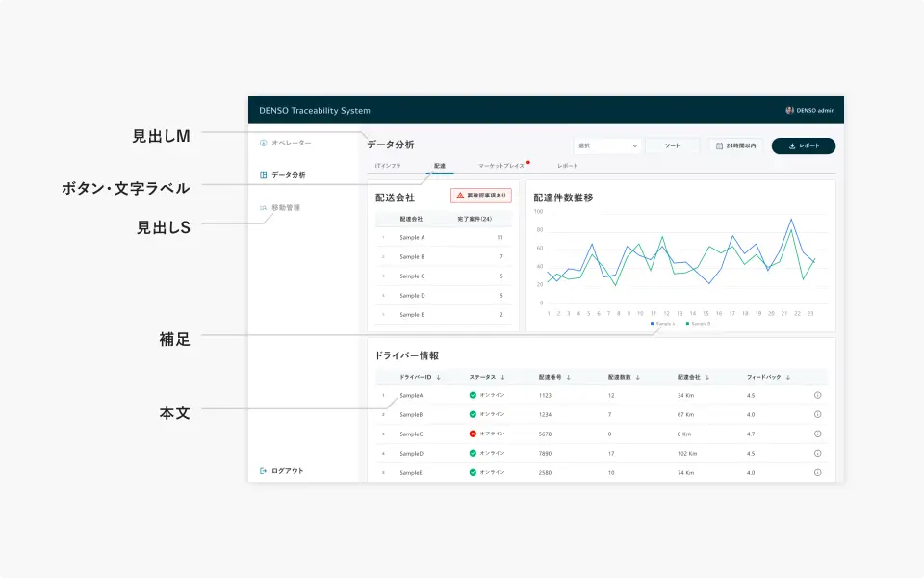Click the ログアウト logout icon
The height and width of the screenshot is (578, 924).
point(264,471)
